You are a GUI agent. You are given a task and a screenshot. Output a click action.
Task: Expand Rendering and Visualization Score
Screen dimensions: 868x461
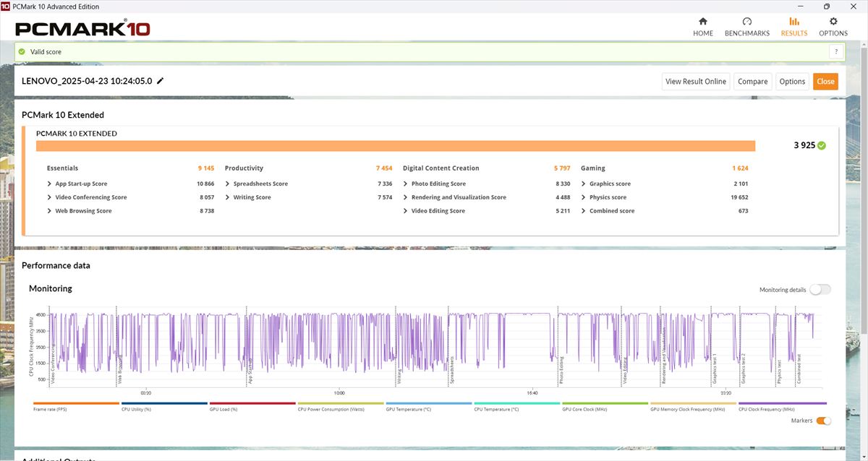455,197
